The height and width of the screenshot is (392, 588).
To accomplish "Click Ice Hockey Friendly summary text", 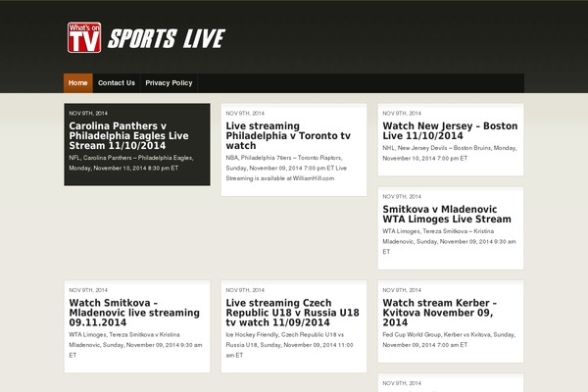I will [x=289, y=345].
